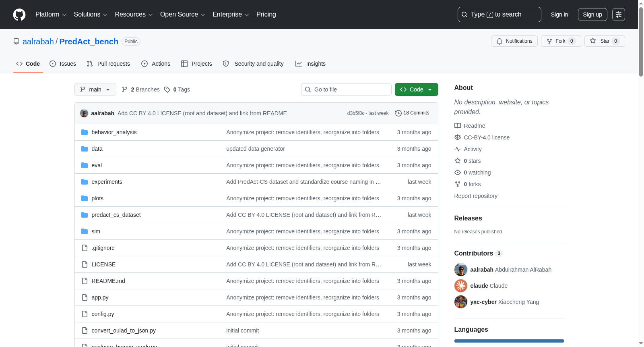
Task: Click the tag icon next to 0 Tags
Action: click(x=167, y=89)
